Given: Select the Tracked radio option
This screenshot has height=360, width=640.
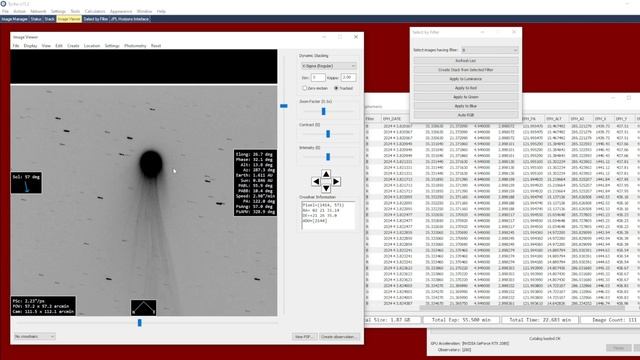Looking at the screenshot, I should coord(343,88).
